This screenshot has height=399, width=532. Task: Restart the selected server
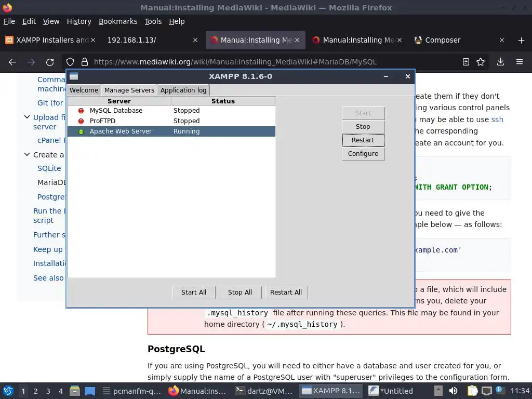coord(363,140)
